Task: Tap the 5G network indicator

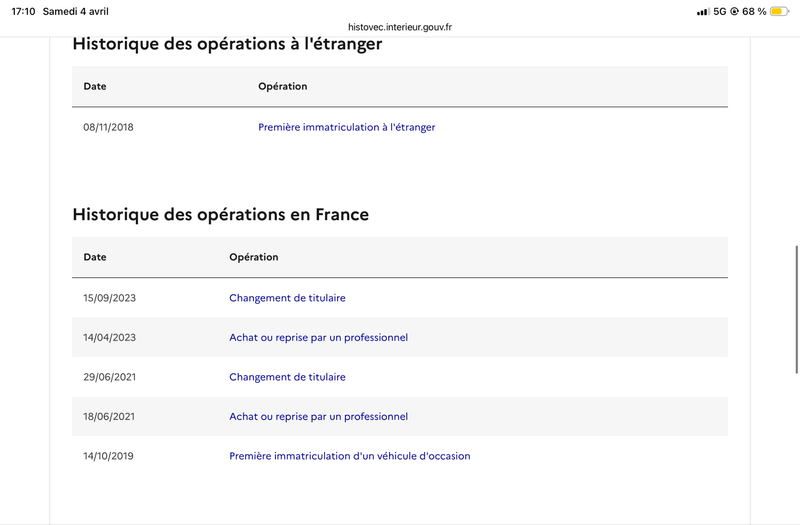Action: [719, 11]
